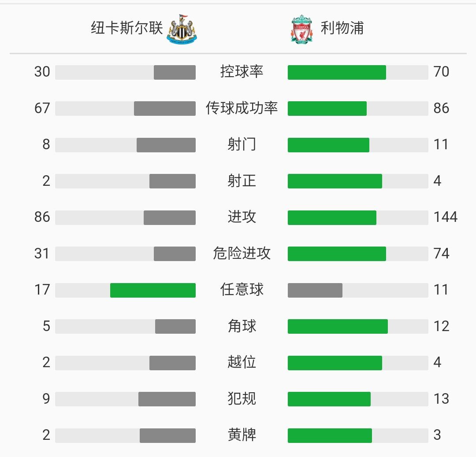The image size is (476, 457).
Task: Open the 利物浦 team name
Action: (342, 28)
